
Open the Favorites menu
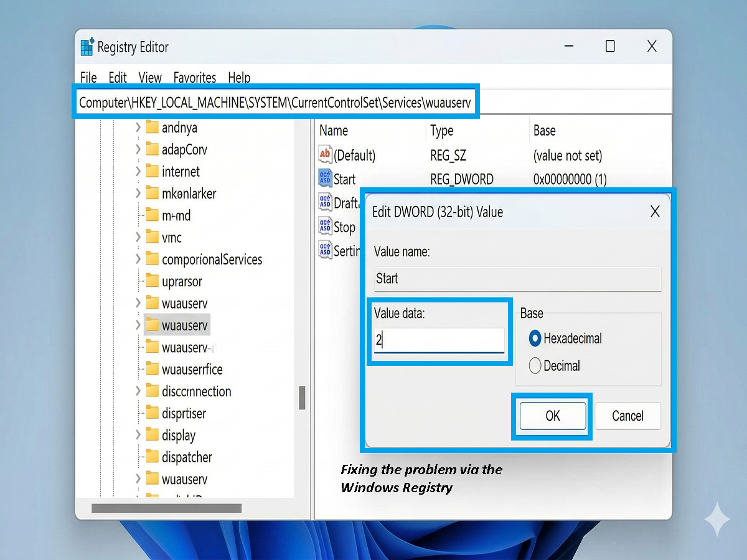click(x=195, y=78)
